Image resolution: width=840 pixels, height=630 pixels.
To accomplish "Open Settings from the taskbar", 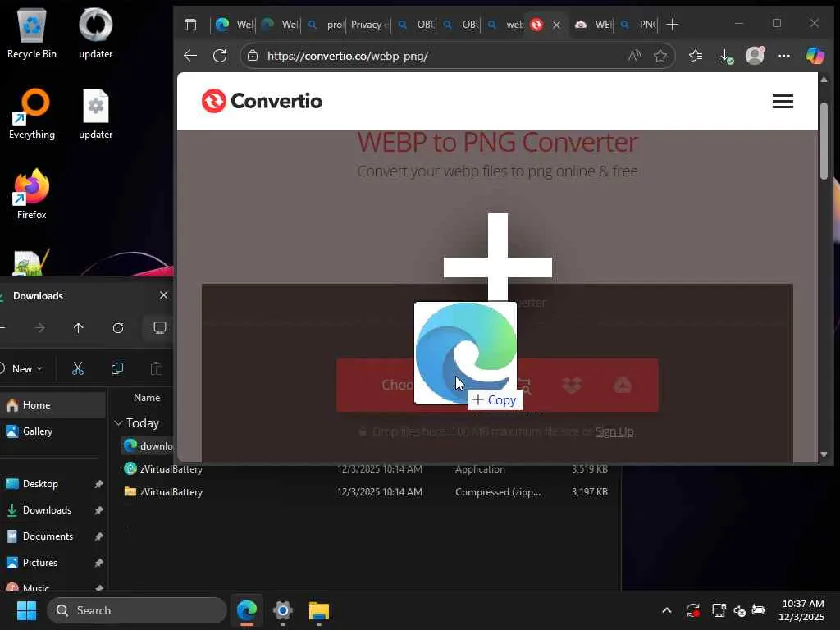I will tap(282, 610).
